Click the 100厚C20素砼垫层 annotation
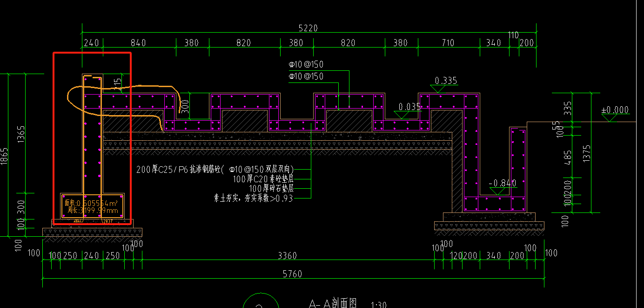 pos(263,178)
